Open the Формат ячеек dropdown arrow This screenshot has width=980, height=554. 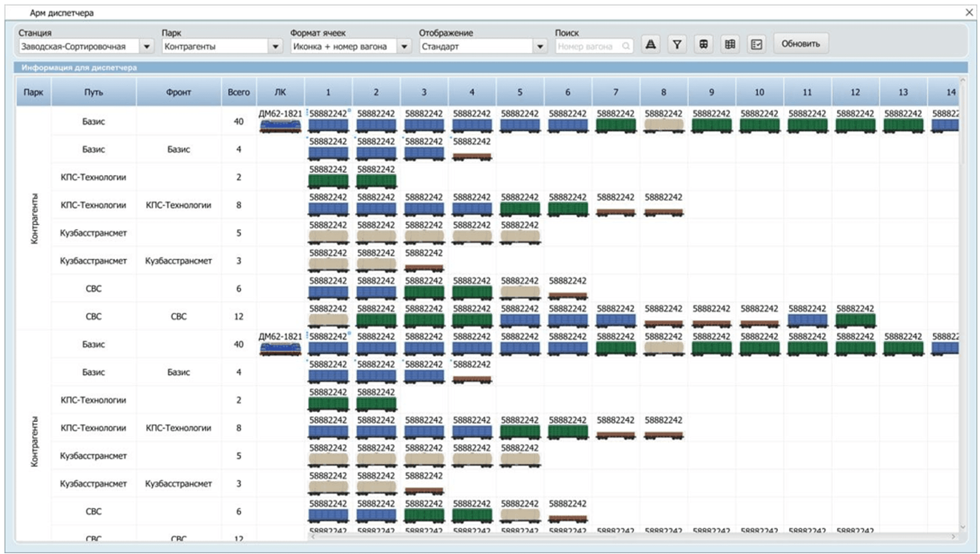click(404, 46)
